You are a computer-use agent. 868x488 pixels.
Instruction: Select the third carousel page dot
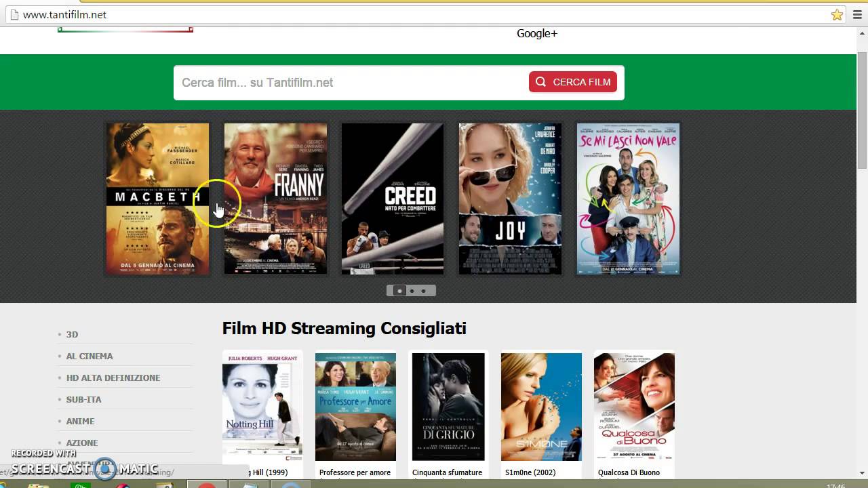tap(423, 291)
